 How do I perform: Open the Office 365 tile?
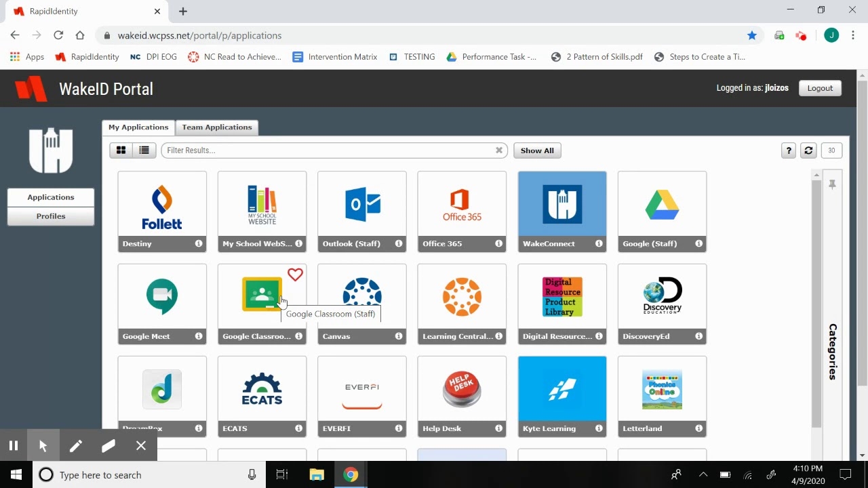tap(462, 205)
